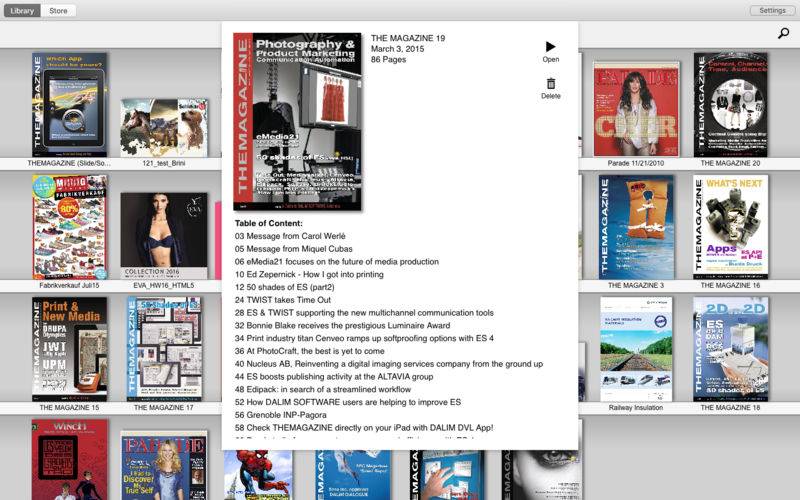800x500 pixels.
Task: Open search with magnifier icon
Action: 783,33
